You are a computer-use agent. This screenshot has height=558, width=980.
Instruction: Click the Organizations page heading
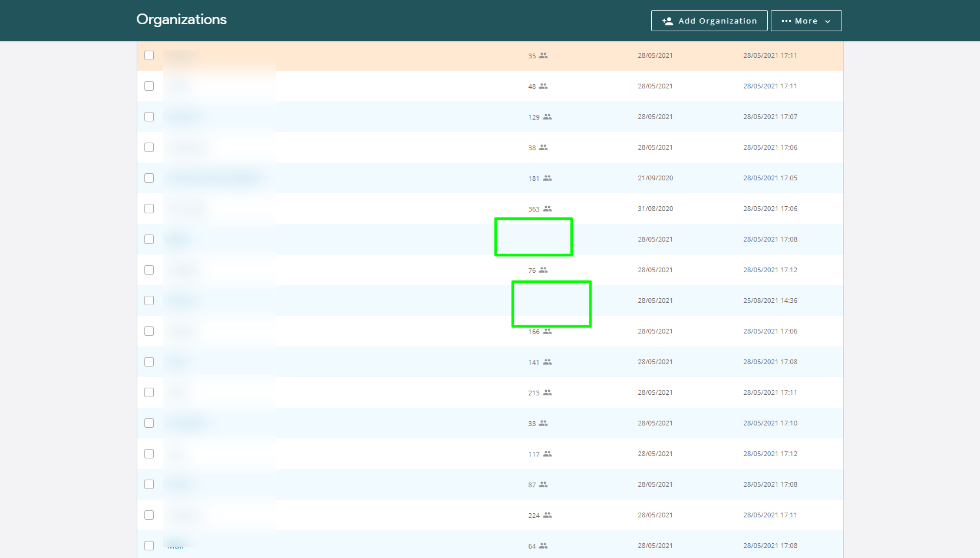click(x=182, y=19)
